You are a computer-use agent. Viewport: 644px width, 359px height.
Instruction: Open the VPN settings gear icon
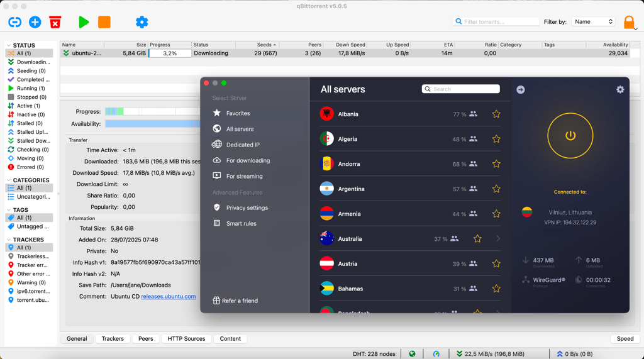620,89
